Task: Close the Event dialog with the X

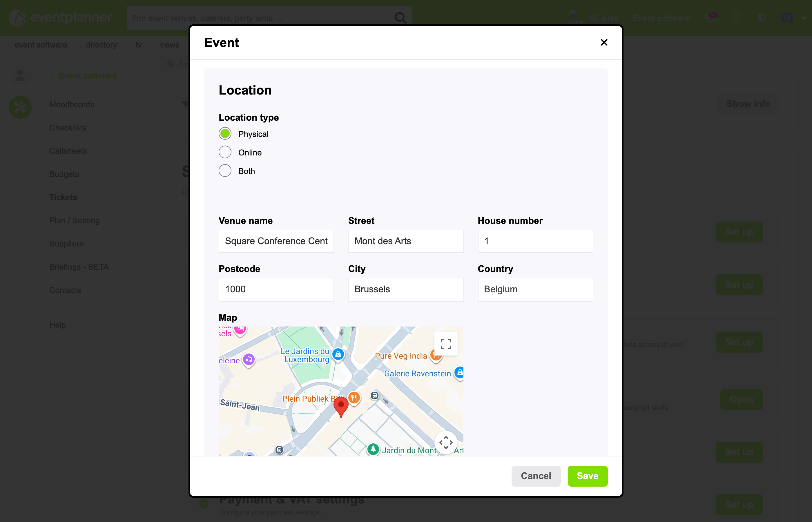Action: click(604, 42)
